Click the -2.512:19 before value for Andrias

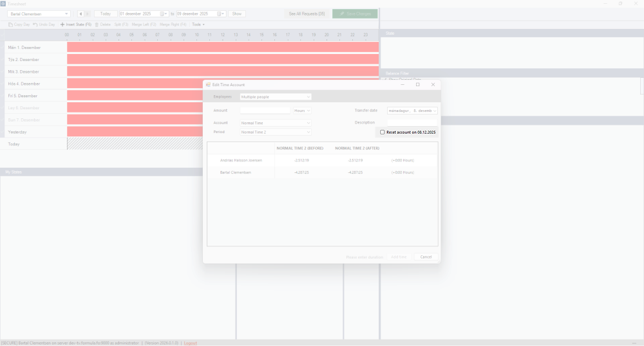pyautogui.click(x=302, y=160)
